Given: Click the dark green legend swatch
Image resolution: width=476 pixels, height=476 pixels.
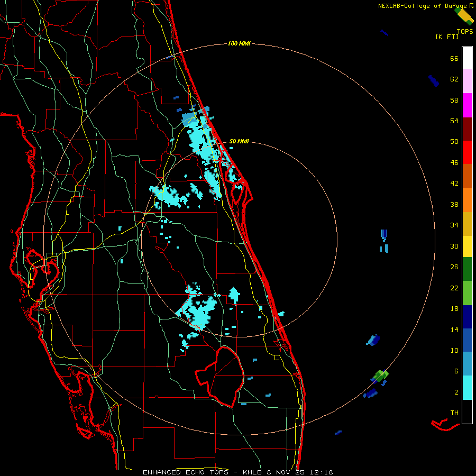Looking at the screenshot, I should pos(467,269).
